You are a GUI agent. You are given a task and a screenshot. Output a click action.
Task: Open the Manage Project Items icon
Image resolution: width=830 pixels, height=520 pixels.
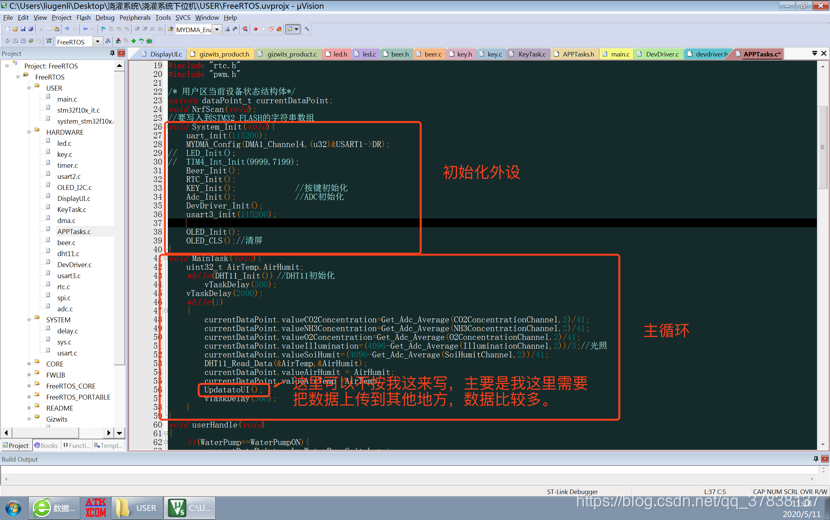(118, 41)
